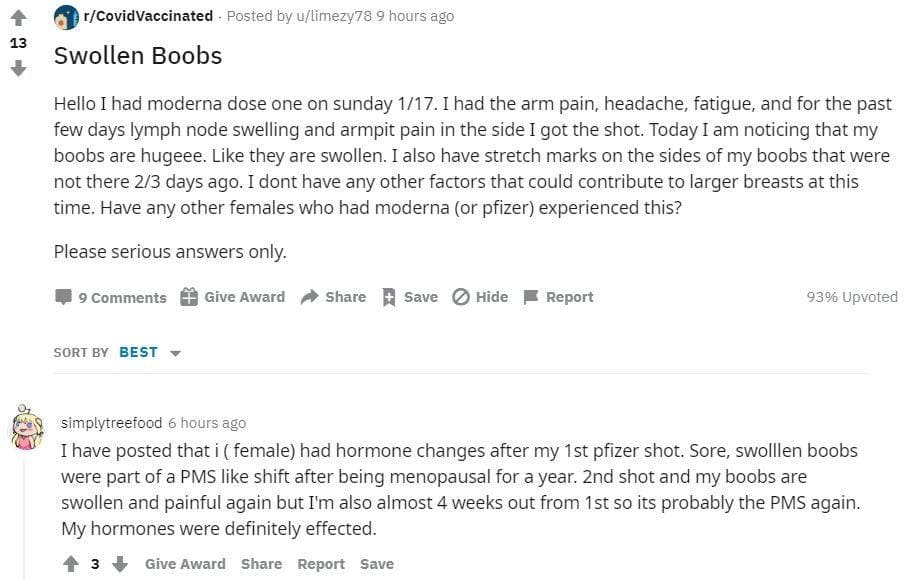Click the Share arrow icon
The width and height of the screenshot is (910, 580).
click(x=309, y=297)
